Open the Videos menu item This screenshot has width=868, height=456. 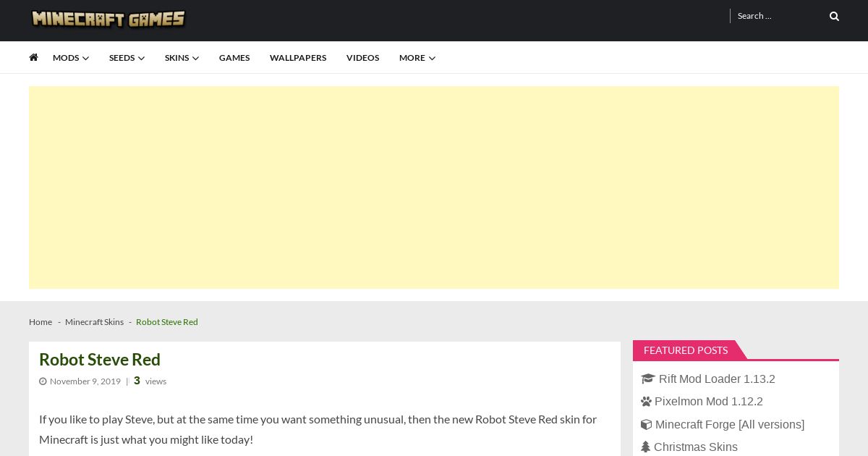[362, 58]
